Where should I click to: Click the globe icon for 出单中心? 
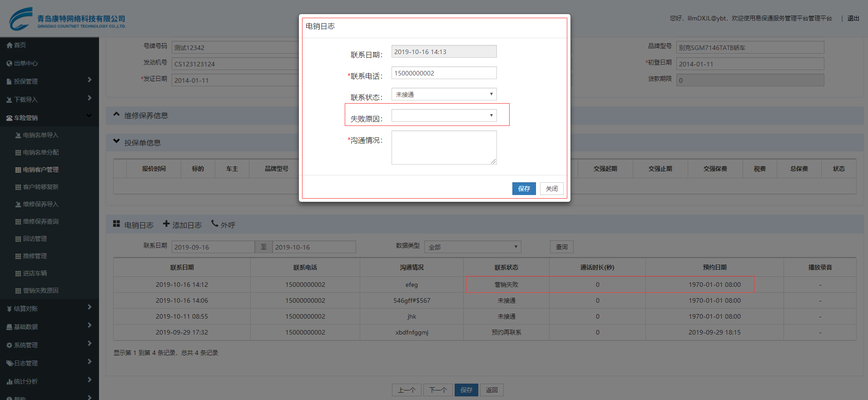9,63
